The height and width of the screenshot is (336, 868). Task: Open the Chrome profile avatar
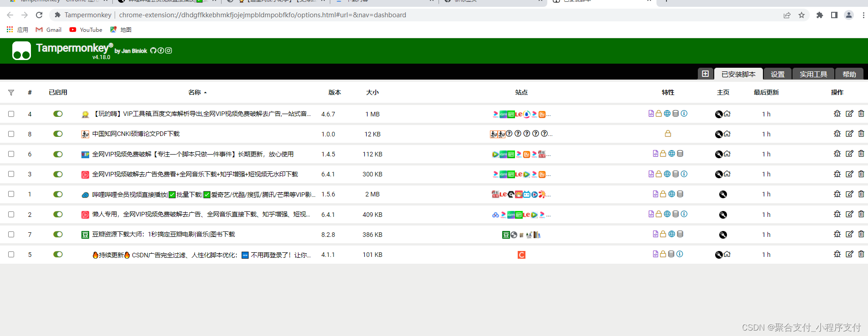[849, 15]
